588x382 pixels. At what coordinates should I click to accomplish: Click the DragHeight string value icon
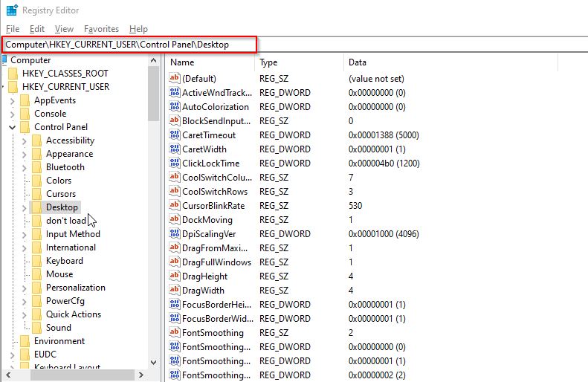click(175, 276)
